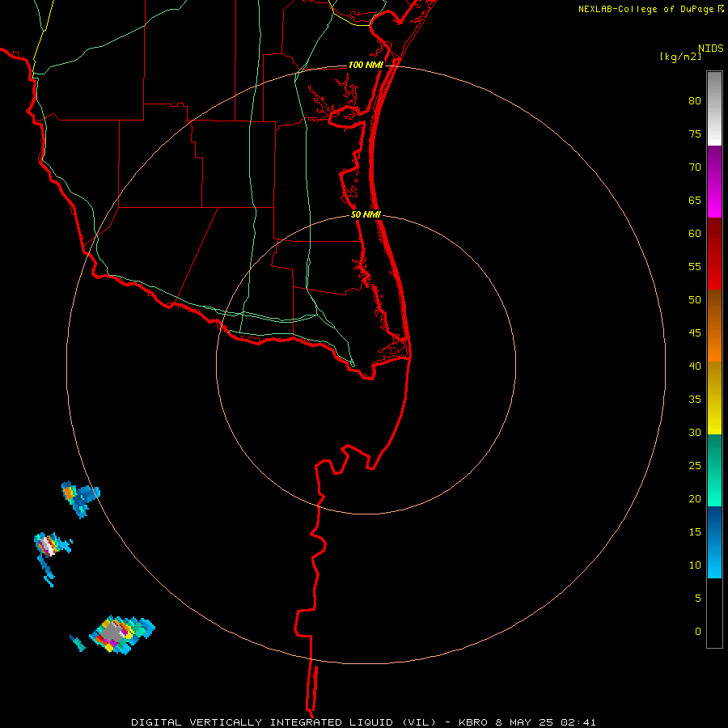The width and height of the screenshot is (728, 728).
Task: Click the '50 NMI' range ring label
Action: (366, 214)
